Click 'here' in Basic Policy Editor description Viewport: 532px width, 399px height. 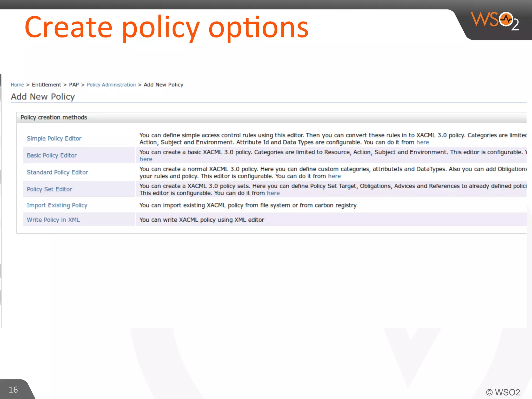click(x=146, y=159)
